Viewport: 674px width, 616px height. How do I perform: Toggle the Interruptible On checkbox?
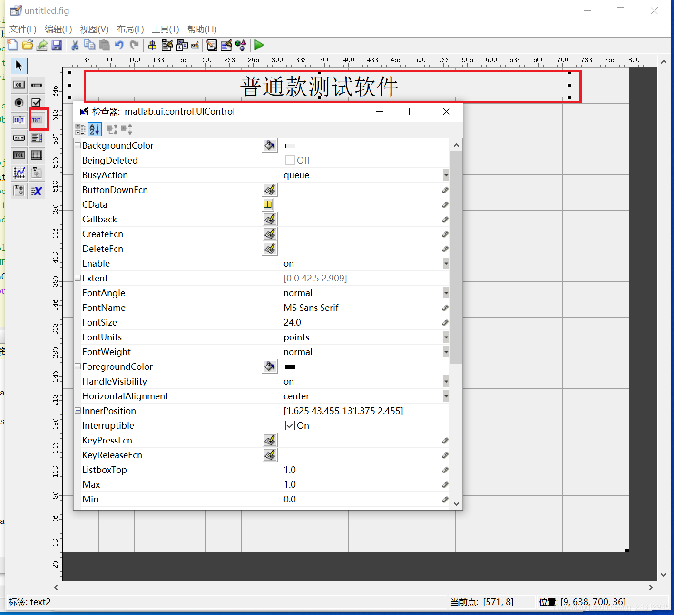(x=290, y=425)
